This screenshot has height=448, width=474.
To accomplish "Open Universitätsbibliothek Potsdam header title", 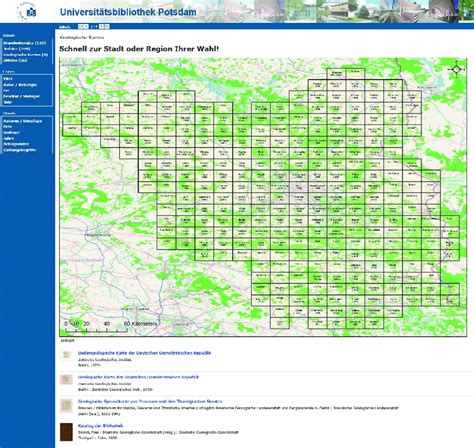I will pyautogui.click(x=128, y=12).
